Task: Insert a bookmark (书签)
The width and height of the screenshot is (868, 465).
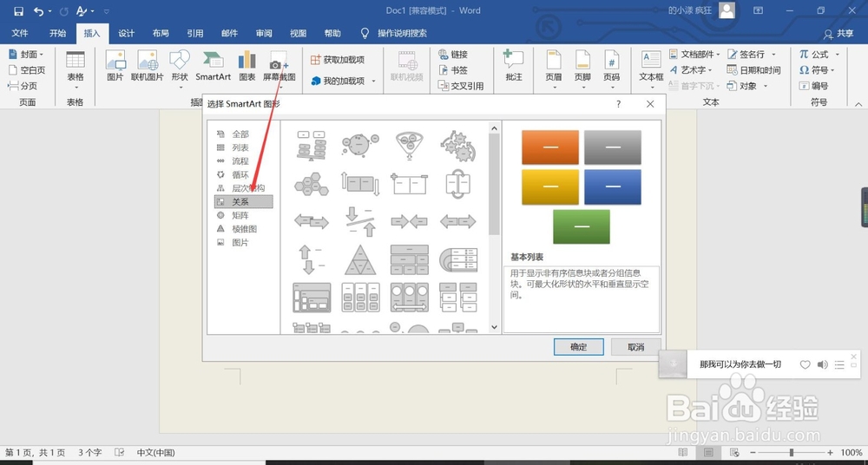Action: coord(453,70)
